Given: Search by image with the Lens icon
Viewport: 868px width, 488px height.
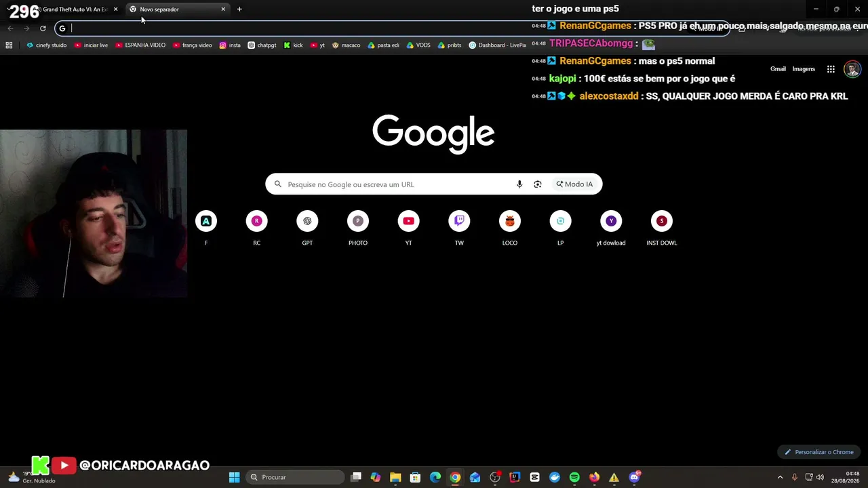Looking at the screenshot, I should pos(538,184).
